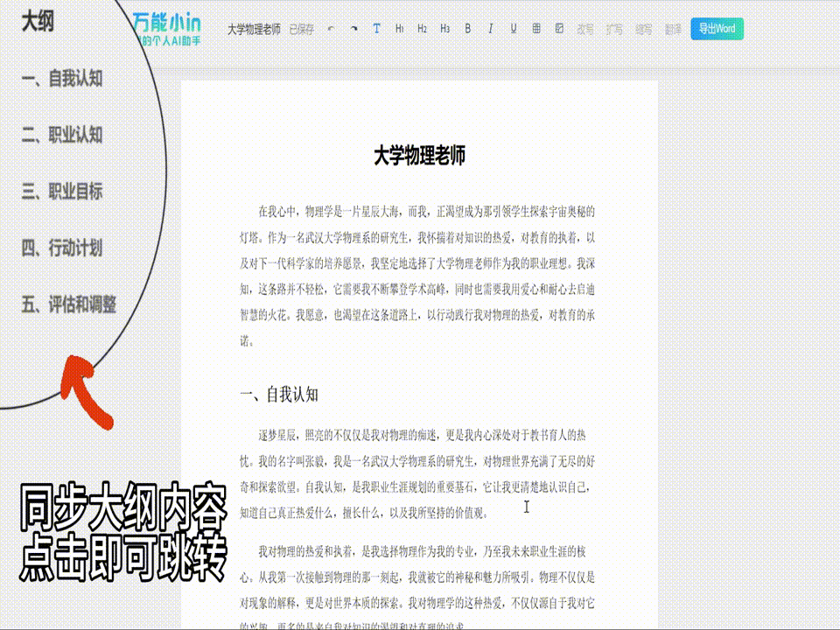Apply H3 heading style
840x630 pixels.
point(444,29)
